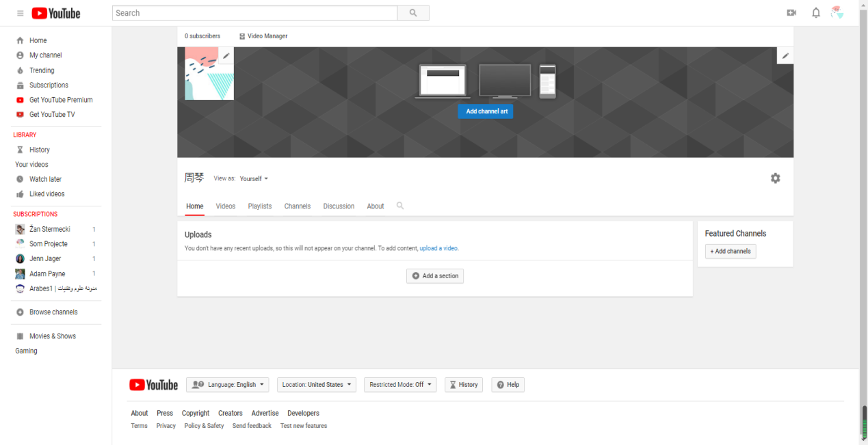Image resolution: width=868 pixels, height=445 pixels.
Task: Switch to Playlists tab
Action: click(260, 206)
